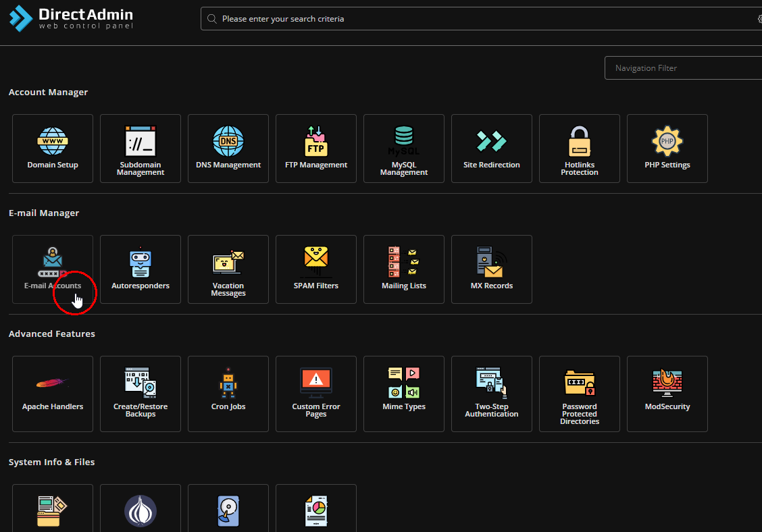Click the Account Manager heading
The image size is (762, 532).
[48, 92]
